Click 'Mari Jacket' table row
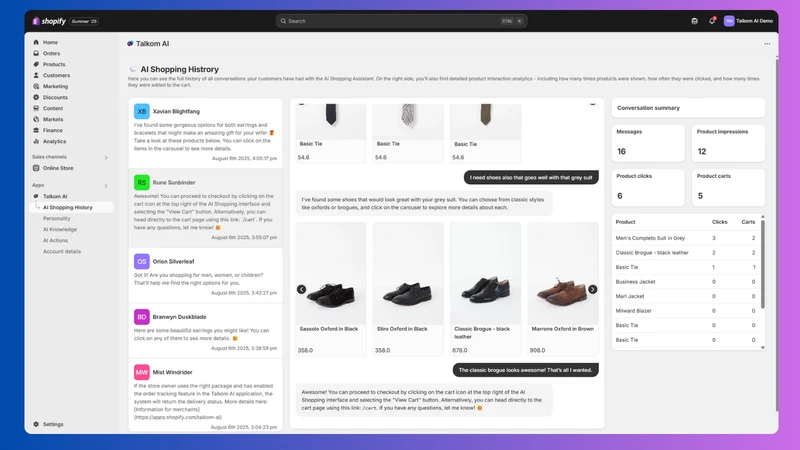 [x=686, y=296]
